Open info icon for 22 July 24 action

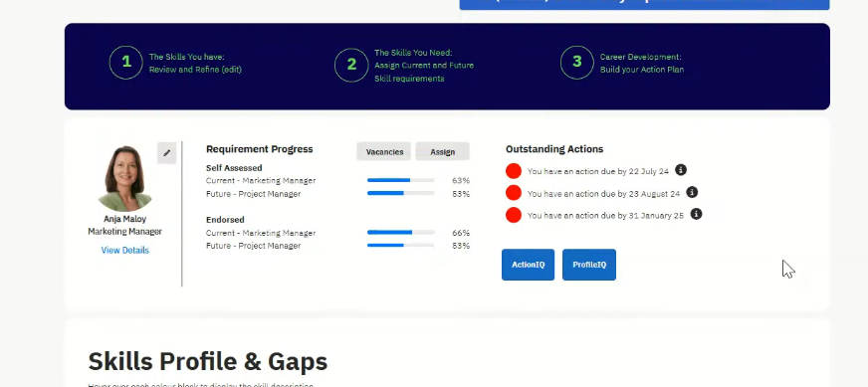click(x=681, y=170)
